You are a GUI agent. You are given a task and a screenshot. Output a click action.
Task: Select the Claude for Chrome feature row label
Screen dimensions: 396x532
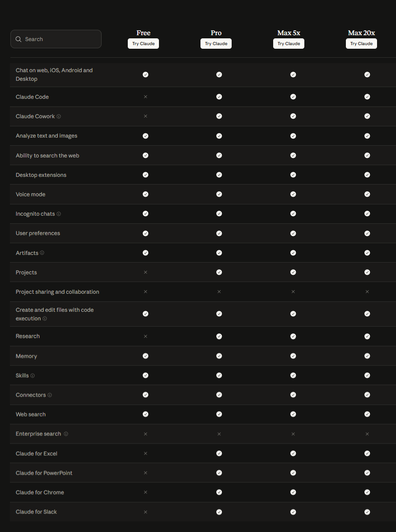click(x=40, y=492)
